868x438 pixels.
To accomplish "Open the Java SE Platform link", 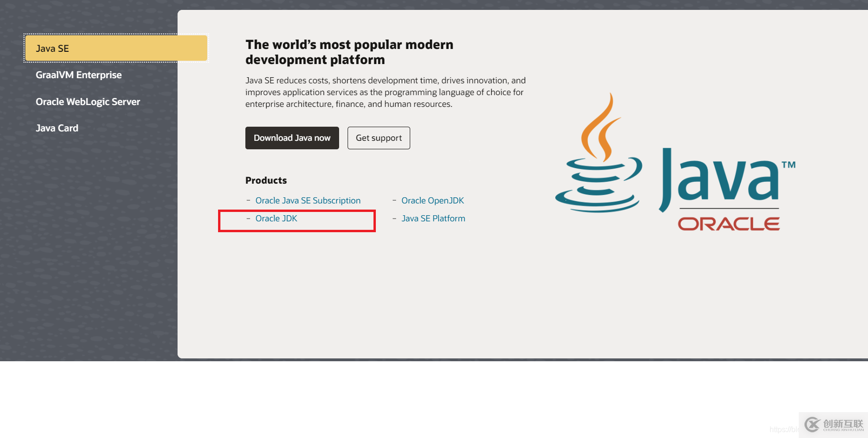I will (x=433, y=219).
